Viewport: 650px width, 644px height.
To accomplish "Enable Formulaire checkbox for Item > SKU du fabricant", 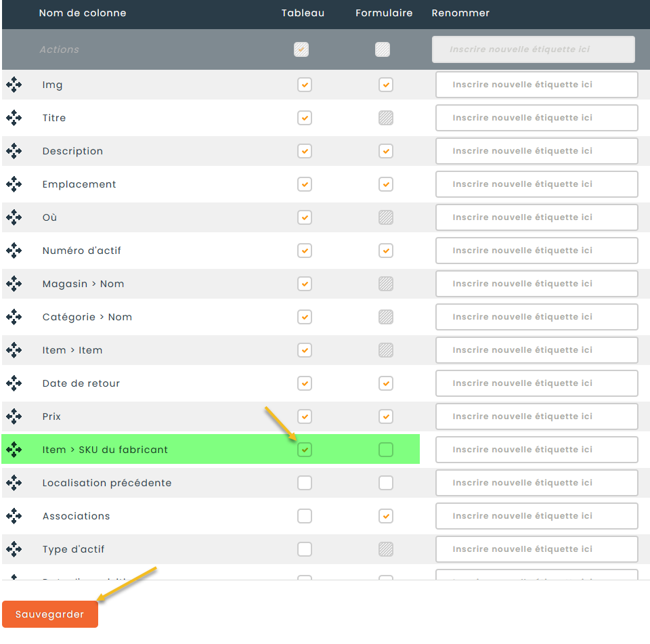I will coord(386,450).
